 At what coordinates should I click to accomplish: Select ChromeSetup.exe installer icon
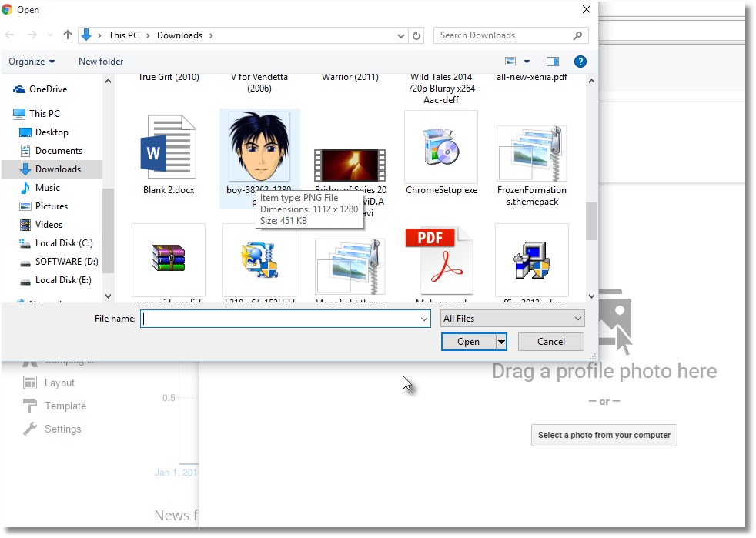click(x=440, y=146)
